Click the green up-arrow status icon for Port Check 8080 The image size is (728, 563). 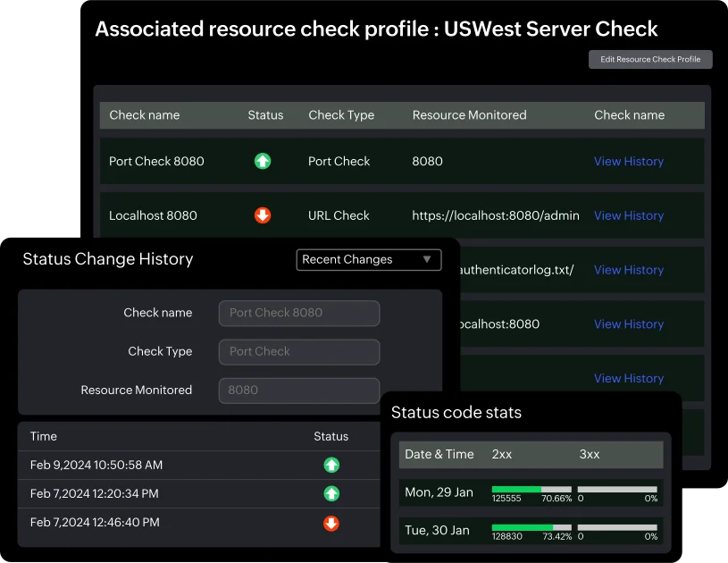pyautogui.click(x=262, y=161)
